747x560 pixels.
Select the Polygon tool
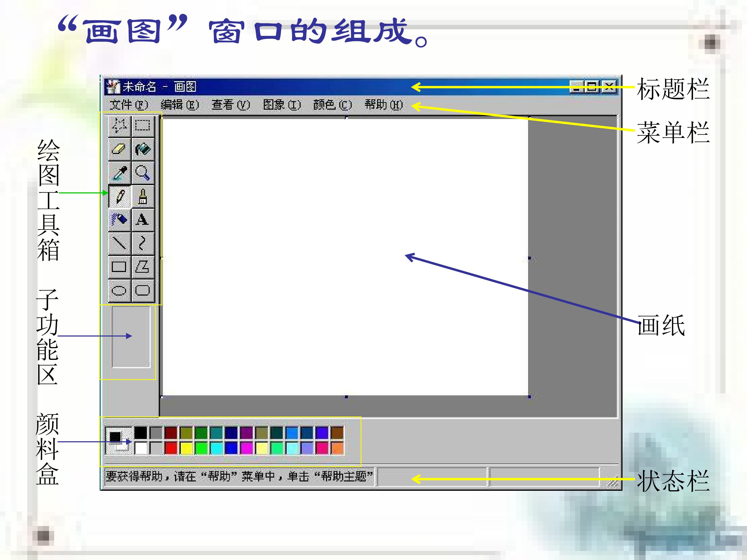142,267
